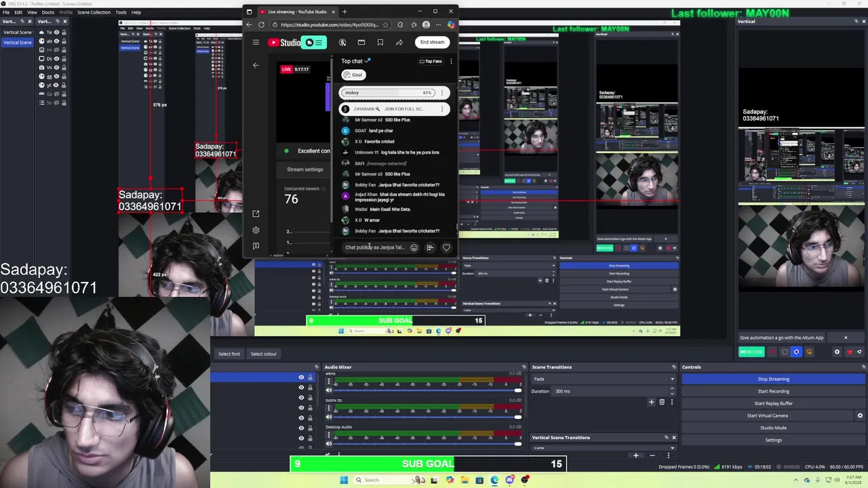Open virtual camera settings gear
The width and height of the screenshot is (868, 488).
coord(860,415)
